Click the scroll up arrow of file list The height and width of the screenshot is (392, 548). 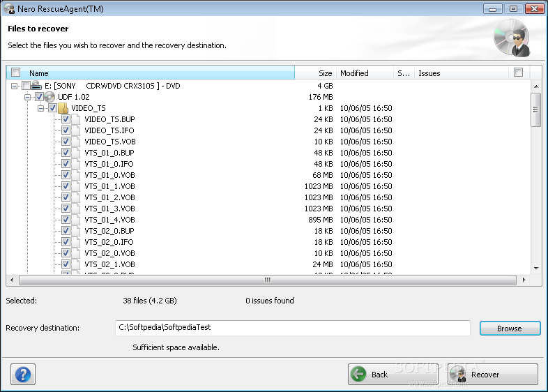click(x=535, y=86)
